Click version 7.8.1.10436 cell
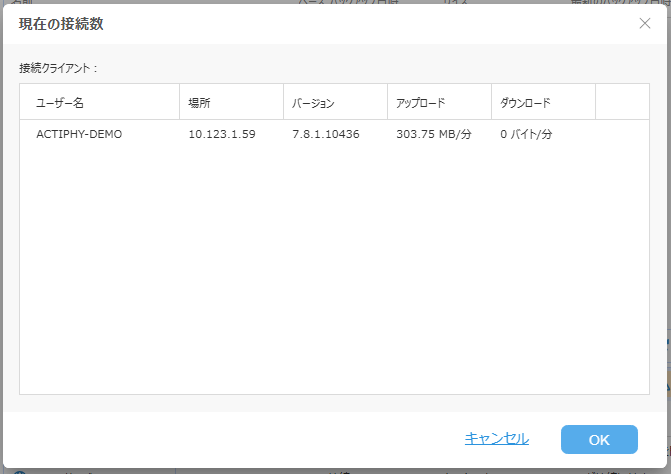671x474 pixels. point(326,134)
